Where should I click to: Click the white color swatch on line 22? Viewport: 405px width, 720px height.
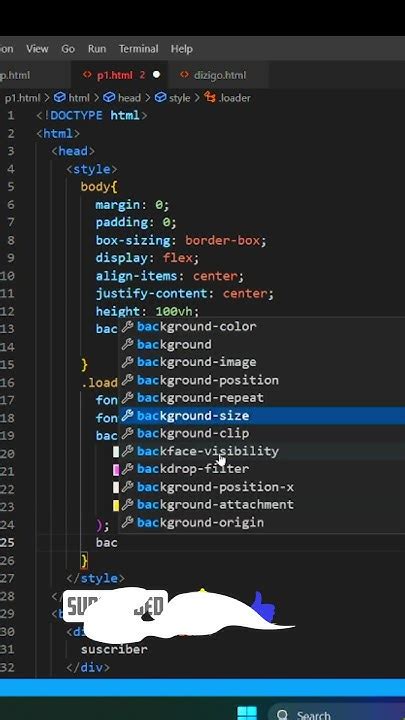(x=116, y=488)
